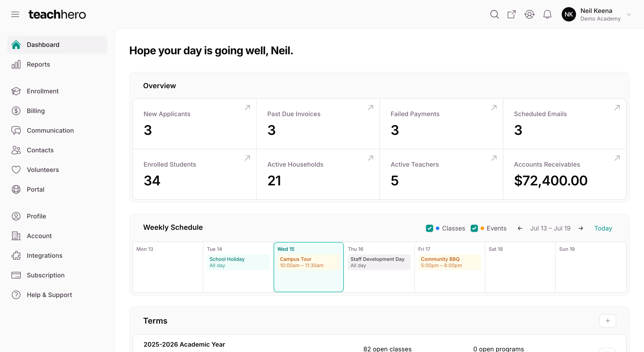Open the Community BBQ event
644x352 pixels.
coord(449,262)
